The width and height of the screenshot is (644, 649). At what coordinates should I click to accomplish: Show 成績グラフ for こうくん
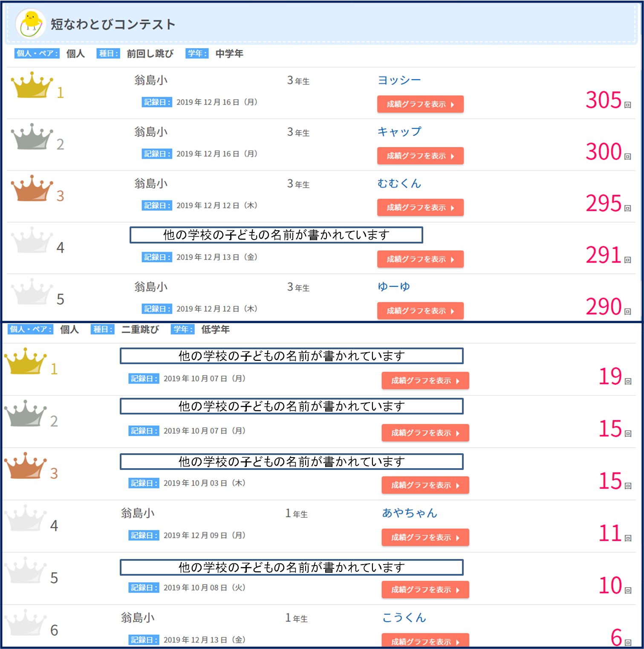coord(425,640)
